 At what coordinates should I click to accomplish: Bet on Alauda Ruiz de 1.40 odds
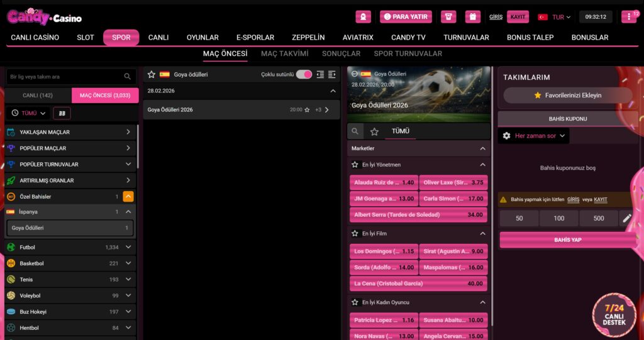tap(384, 182)
